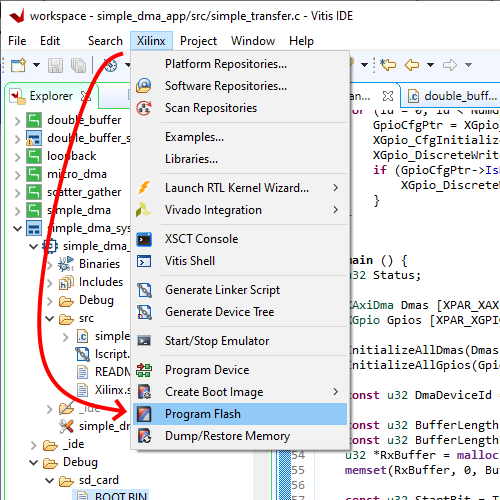Viewport: 500px width, 500px height.
Task: Open the Window menu
Action: 253,41
